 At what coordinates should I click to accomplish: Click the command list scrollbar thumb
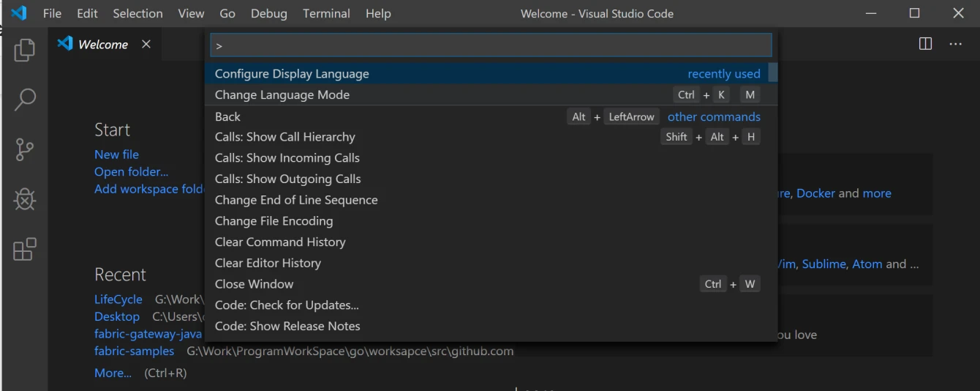tap(772, 73)
